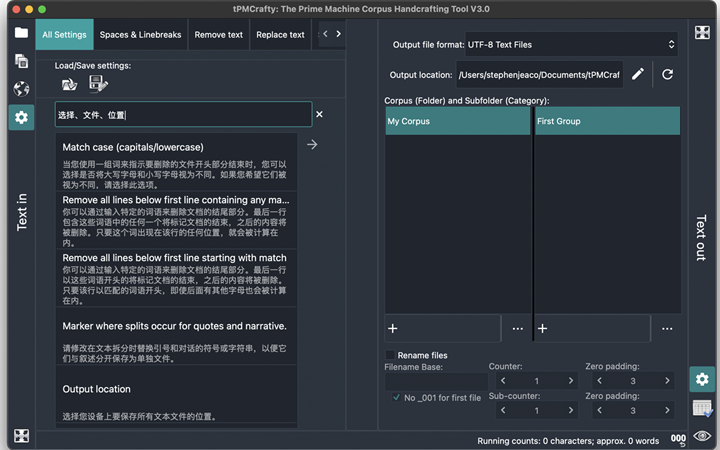Decrease Sub-counter zero padding
Image resolution: width=720 pixels, height=450 pixels.
point(599,410)
